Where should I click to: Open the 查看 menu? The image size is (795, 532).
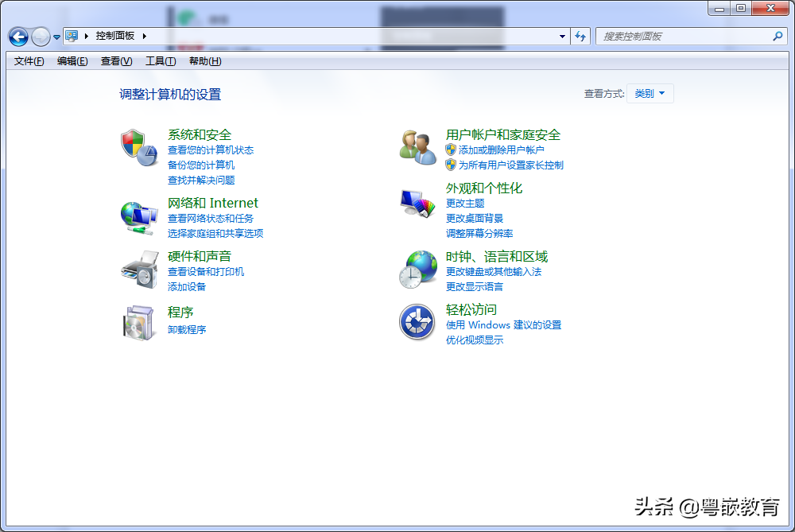[117, 60]
